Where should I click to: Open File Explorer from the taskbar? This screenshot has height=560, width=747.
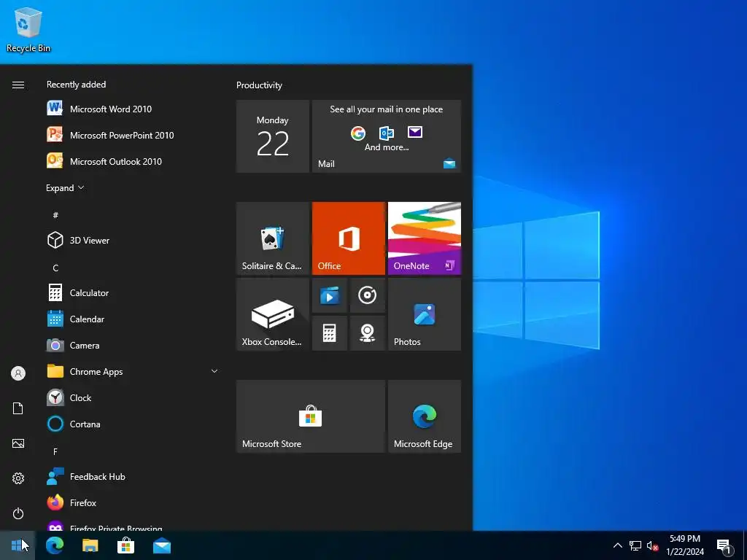point(90,545)
